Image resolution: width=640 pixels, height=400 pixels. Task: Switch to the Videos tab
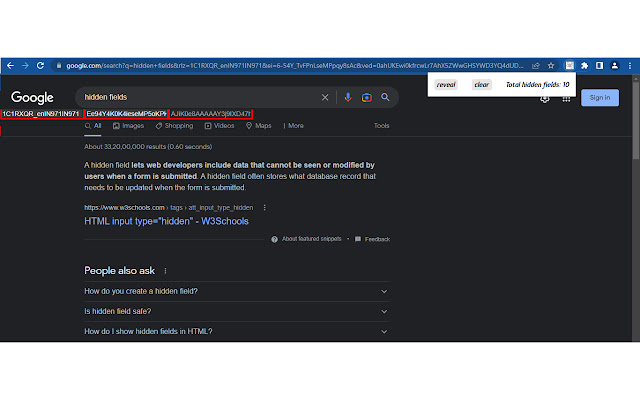pyautogui.click(x=219, y=126)
